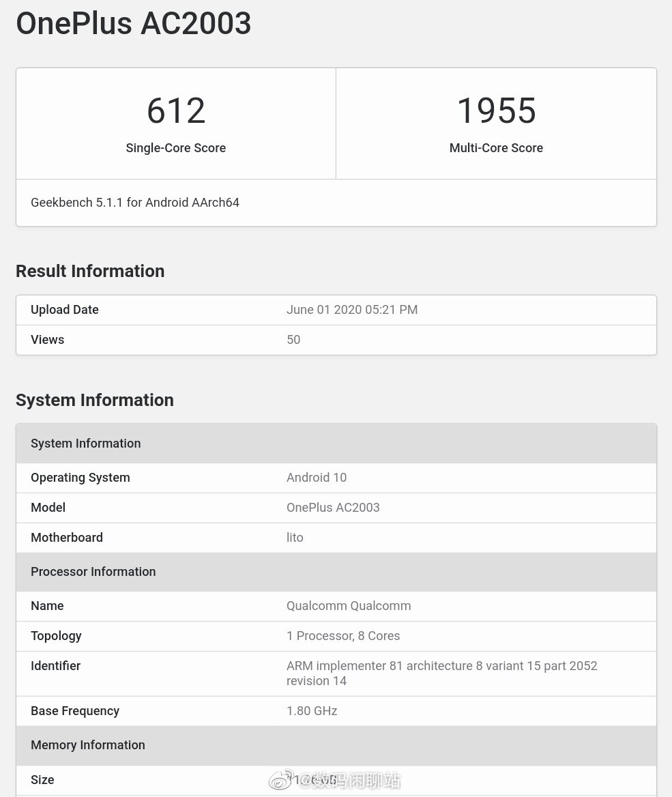Click the Size row label
This screenshot has height=797, width=672.
42,779
